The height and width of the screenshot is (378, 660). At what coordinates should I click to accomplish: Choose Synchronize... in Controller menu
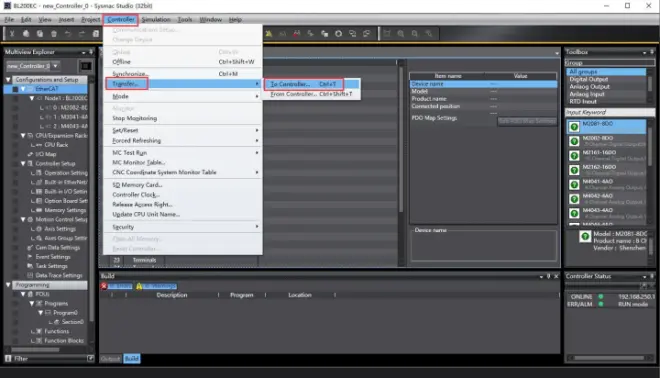[183, 74]
